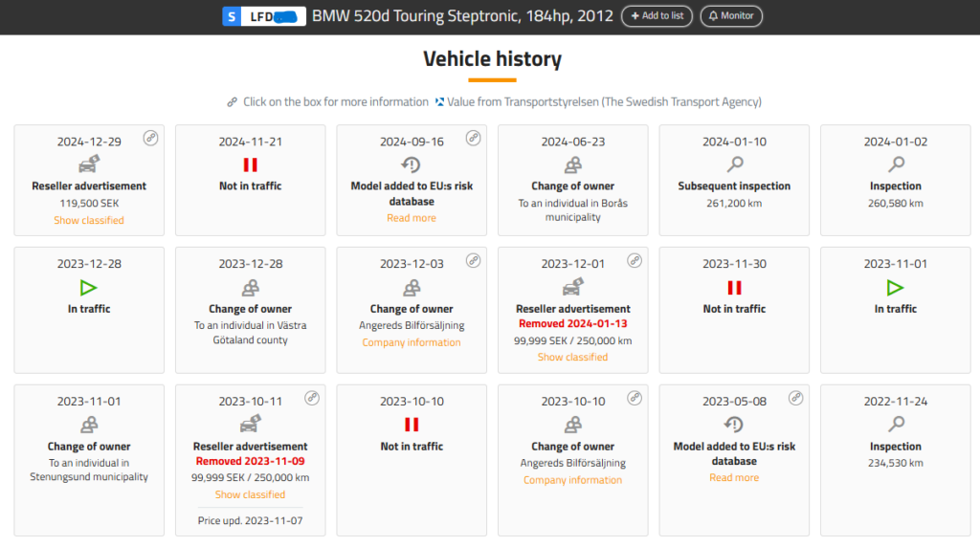
Task: Click green play icon on 2023-12-28 card
Action: point(89,287)
